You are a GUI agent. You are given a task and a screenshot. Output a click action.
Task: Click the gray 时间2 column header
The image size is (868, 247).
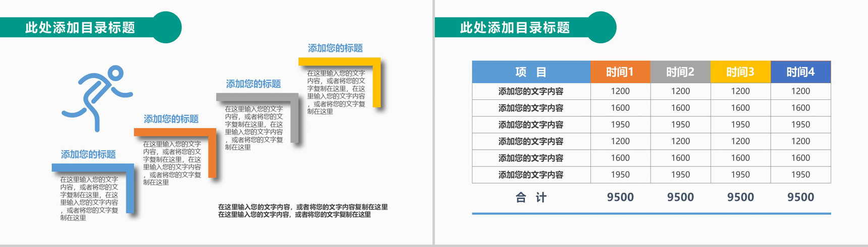pyautogui.click(x=680, y=72)
